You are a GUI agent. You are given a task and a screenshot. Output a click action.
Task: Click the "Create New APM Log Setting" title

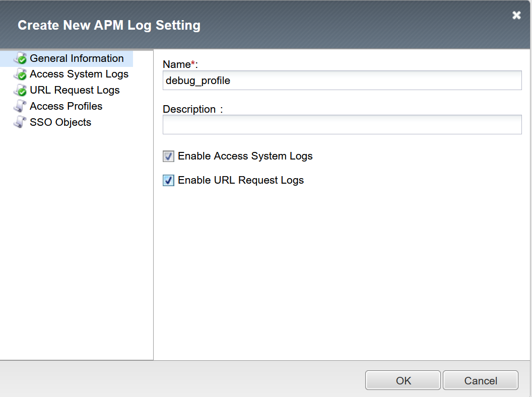click(109, 25)
